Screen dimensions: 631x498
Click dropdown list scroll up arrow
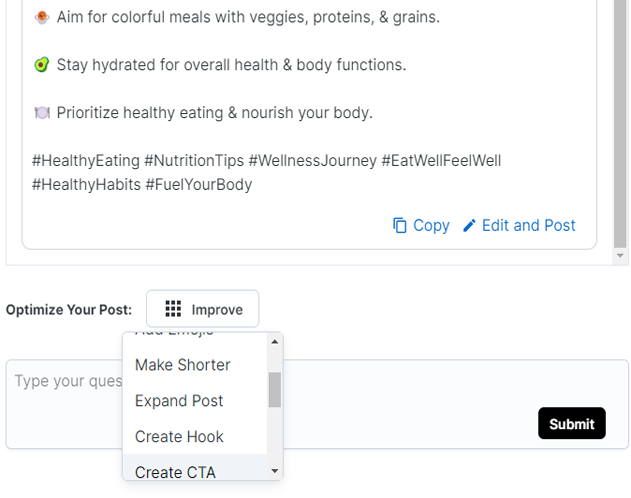275,342
